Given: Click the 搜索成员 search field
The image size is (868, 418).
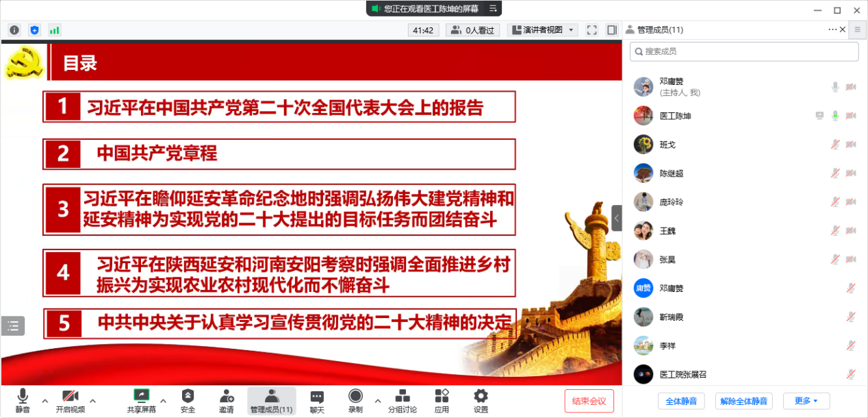Looking at the screenshot, I should (x=743, y=51).
